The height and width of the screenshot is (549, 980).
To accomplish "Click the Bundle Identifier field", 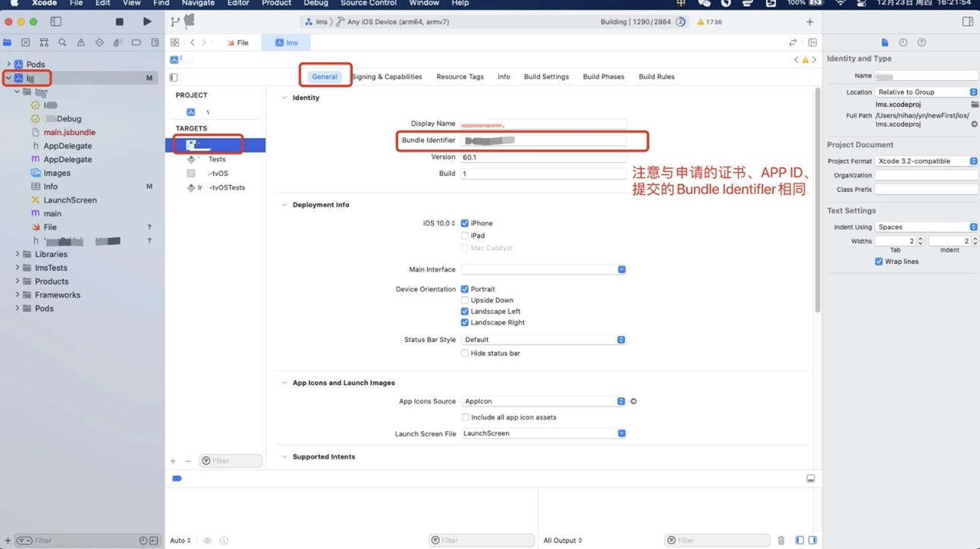I will [543, 140].
